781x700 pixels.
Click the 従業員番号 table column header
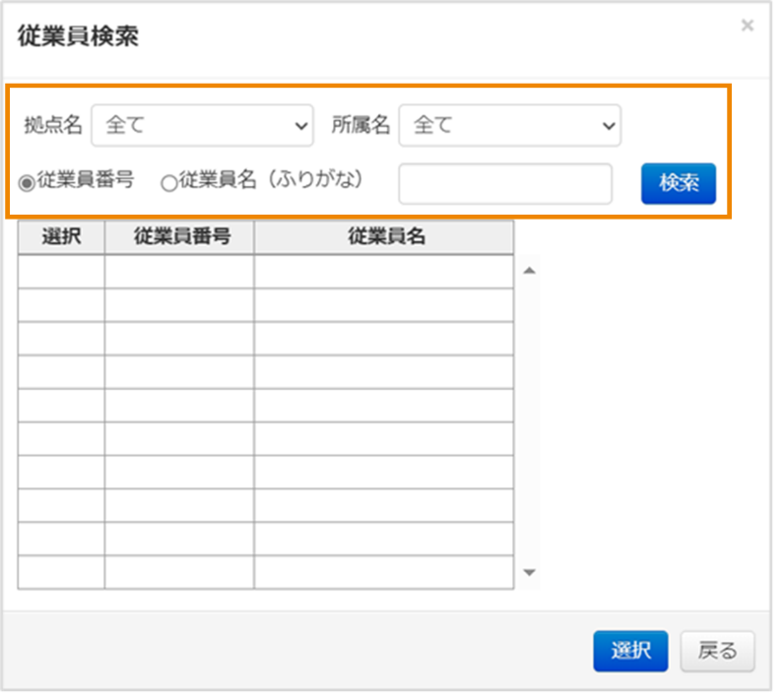pos(179,237)
